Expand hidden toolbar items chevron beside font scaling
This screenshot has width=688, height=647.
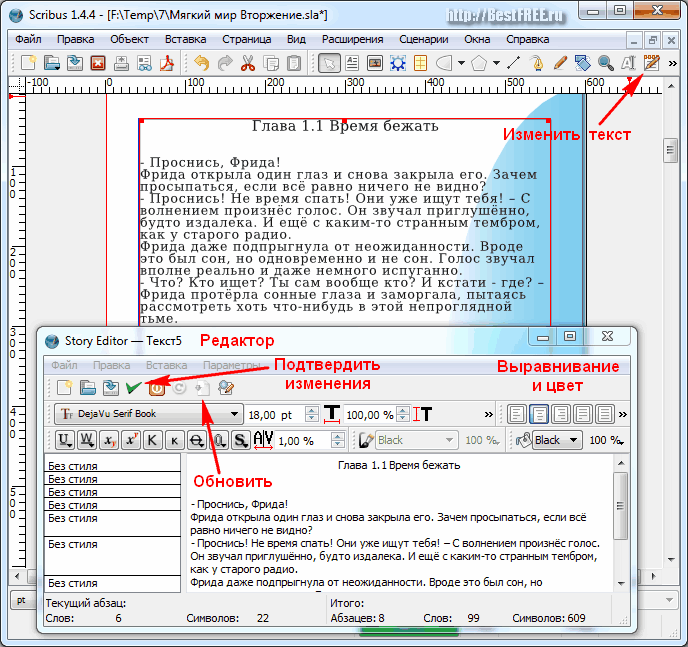pyautogui.click(x=488, y=414)
